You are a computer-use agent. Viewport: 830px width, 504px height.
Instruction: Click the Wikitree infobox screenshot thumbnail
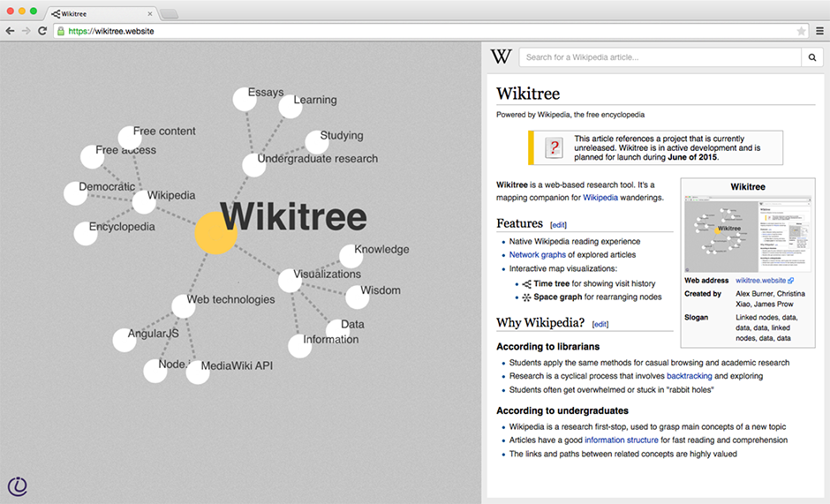point(747,234)
